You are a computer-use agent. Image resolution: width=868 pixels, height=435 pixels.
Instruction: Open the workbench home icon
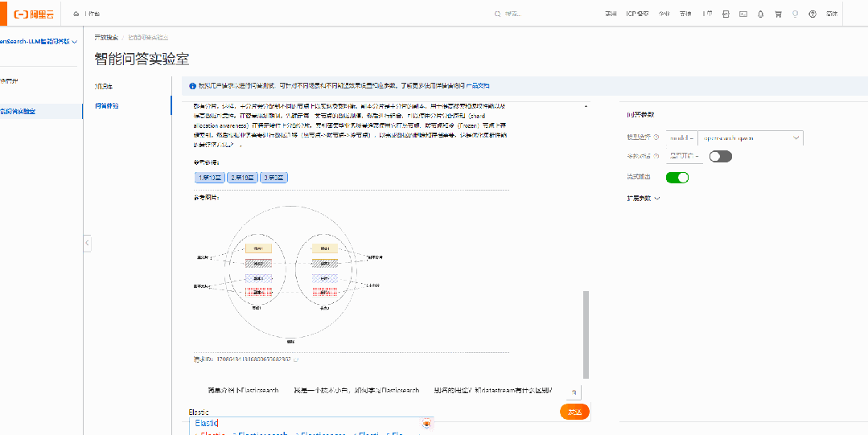coord(76,14)
